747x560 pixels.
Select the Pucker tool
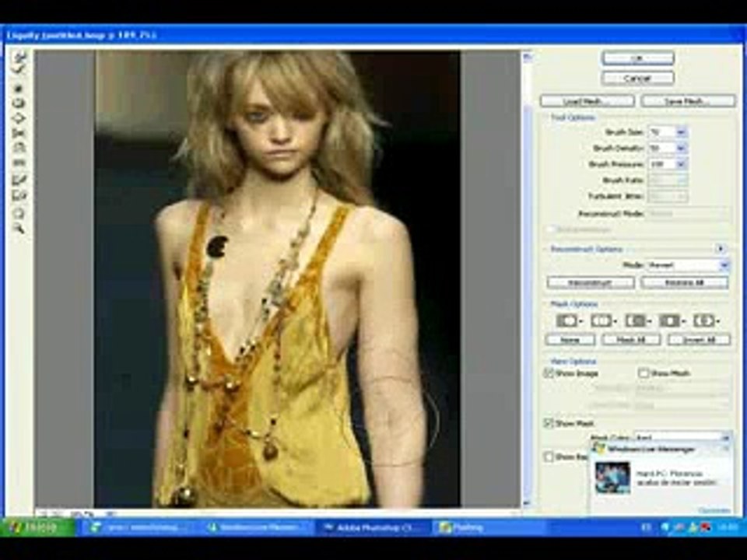coord(20,103)
